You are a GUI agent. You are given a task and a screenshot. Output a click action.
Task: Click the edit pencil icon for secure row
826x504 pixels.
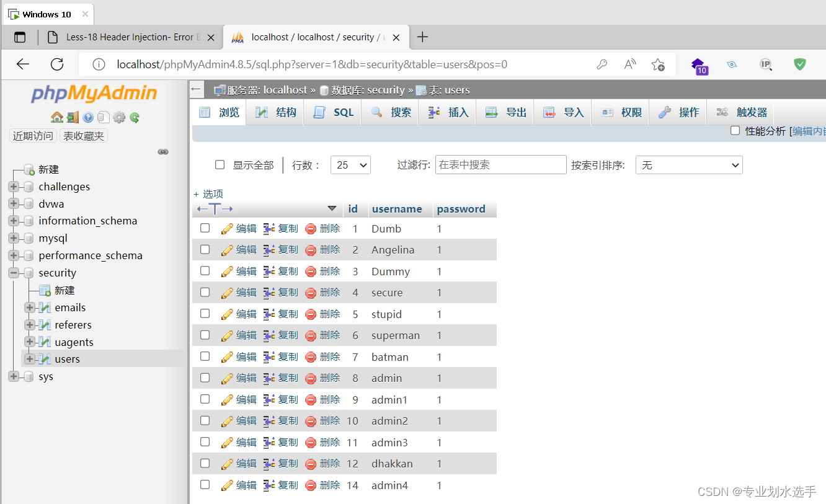coord(227,293)
